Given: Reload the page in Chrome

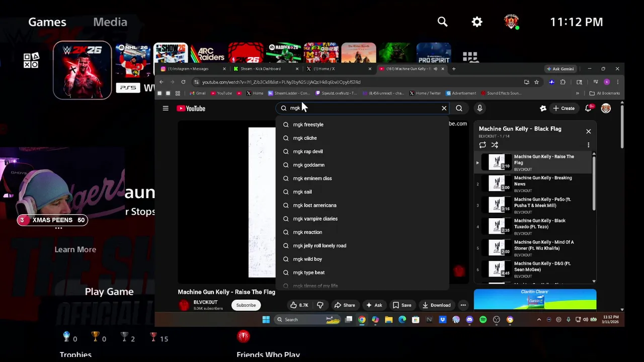Looking at the screenshot, I should [183, 82].
